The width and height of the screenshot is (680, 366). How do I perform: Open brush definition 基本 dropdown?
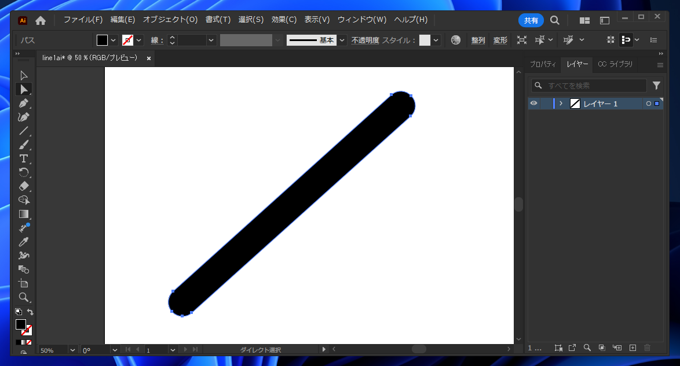coord(342,40)
